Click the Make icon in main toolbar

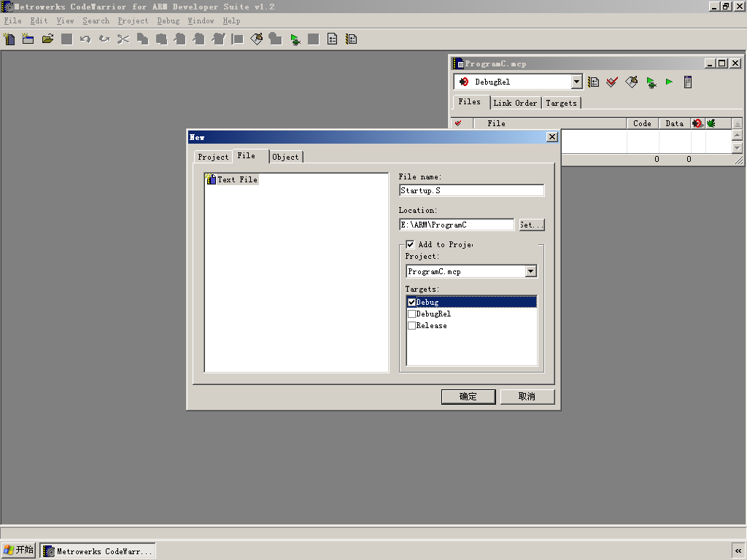coord(256,39)
